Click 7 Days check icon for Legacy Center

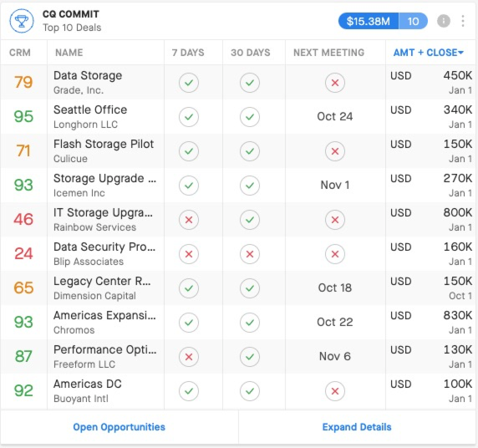[189, 288]
